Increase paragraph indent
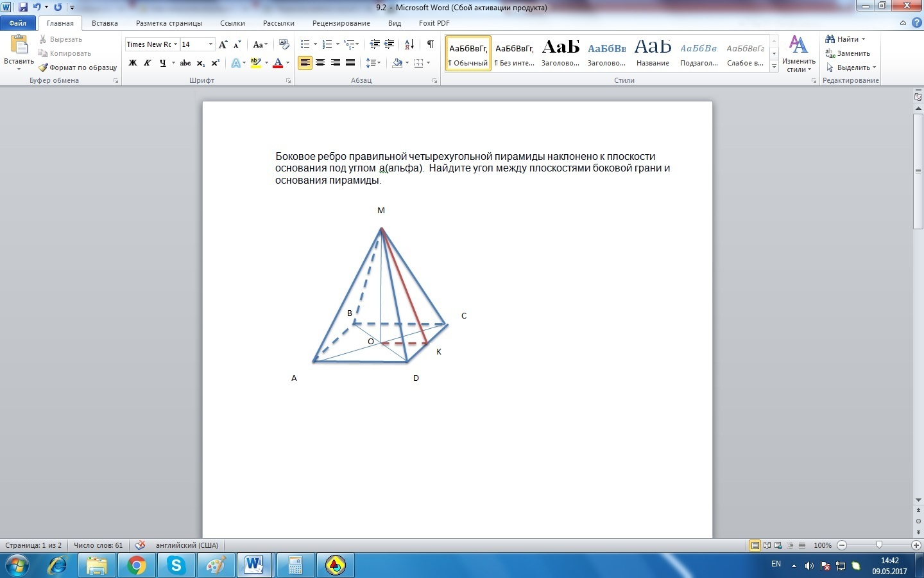The image size is (924, 578). (x=389, y=44)
